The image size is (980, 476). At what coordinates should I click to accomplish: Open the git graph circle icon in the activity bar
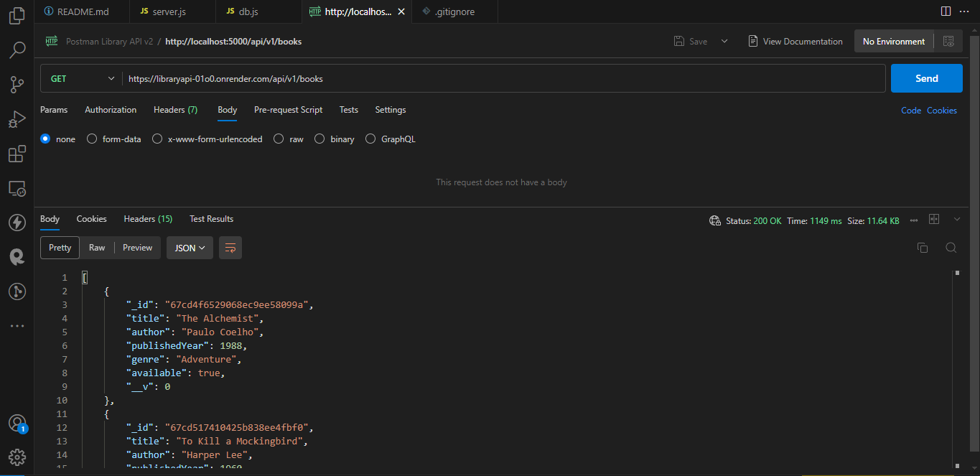click(x=17, y=291)
